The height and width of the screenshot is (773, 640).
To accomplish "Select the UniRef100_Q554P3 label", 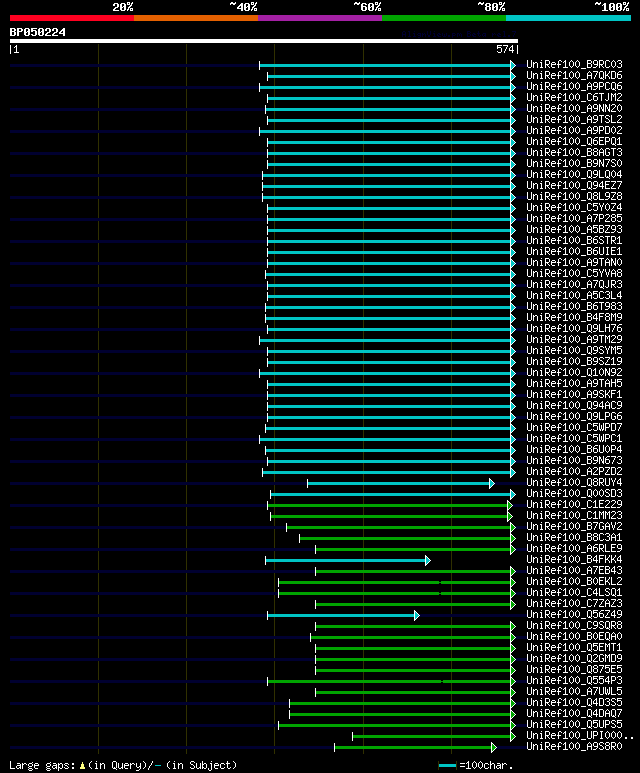I will [x=574, y=680].
